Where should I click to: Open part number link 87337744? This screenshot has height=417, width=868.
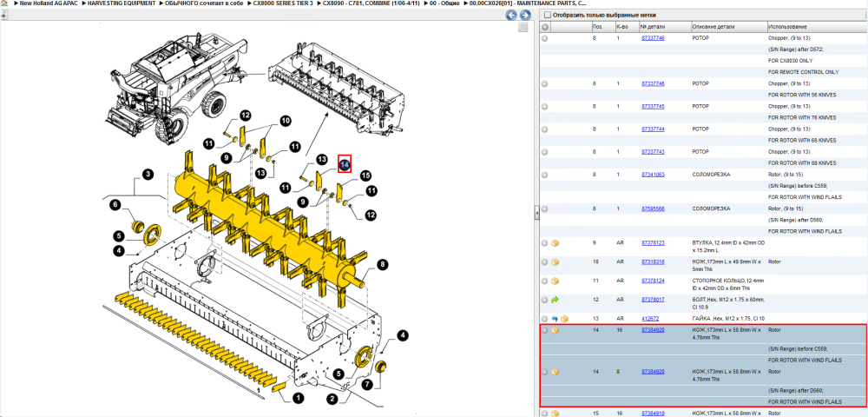click(653, 129)
